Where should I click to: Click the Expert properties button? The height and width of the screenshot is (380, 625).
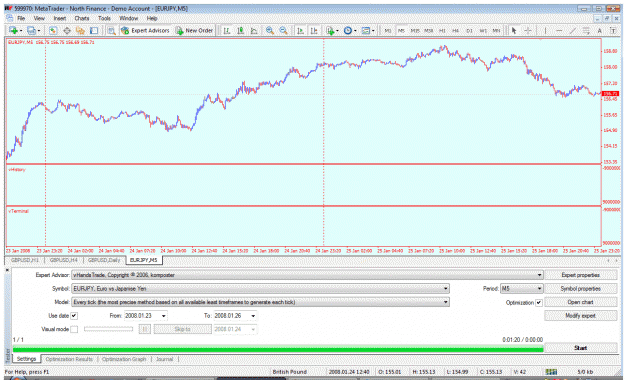[581, 275]
